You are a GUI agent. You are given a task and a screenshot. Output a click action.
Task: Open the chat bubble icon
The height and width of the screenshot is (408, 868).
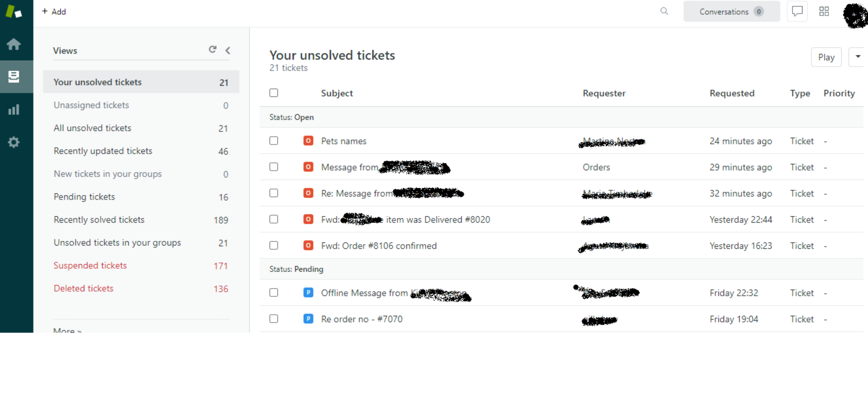click(797, 12)
